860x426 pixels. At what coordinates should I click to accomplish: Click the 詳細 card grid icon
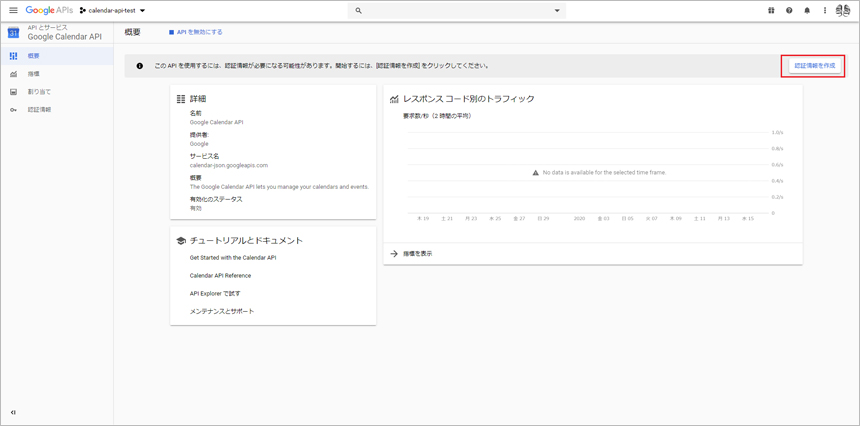[180, 99]
